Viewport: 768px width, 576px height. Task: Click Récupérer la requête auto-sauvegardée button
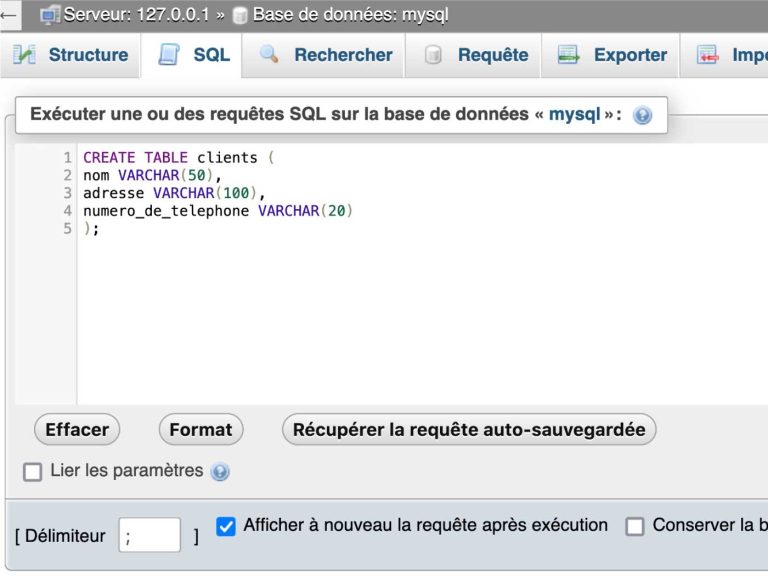tap(469, 430)
